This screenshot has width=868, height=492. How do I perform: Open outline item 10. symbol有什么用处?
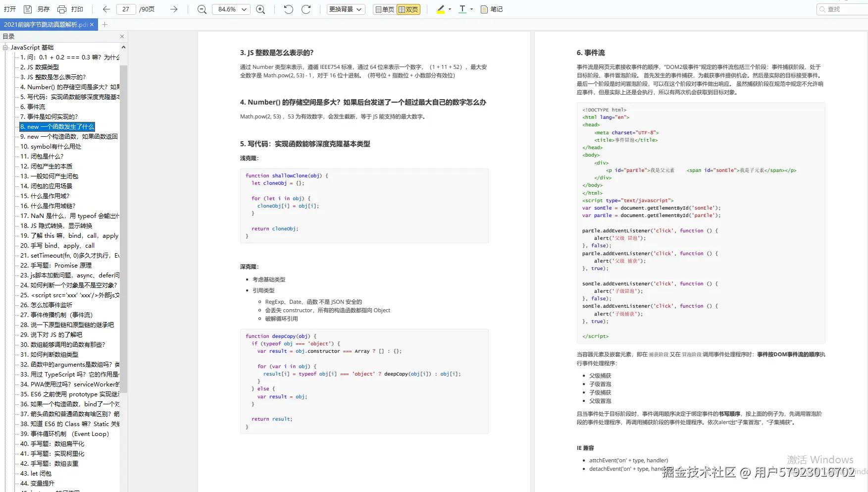(x=51, y=146)
